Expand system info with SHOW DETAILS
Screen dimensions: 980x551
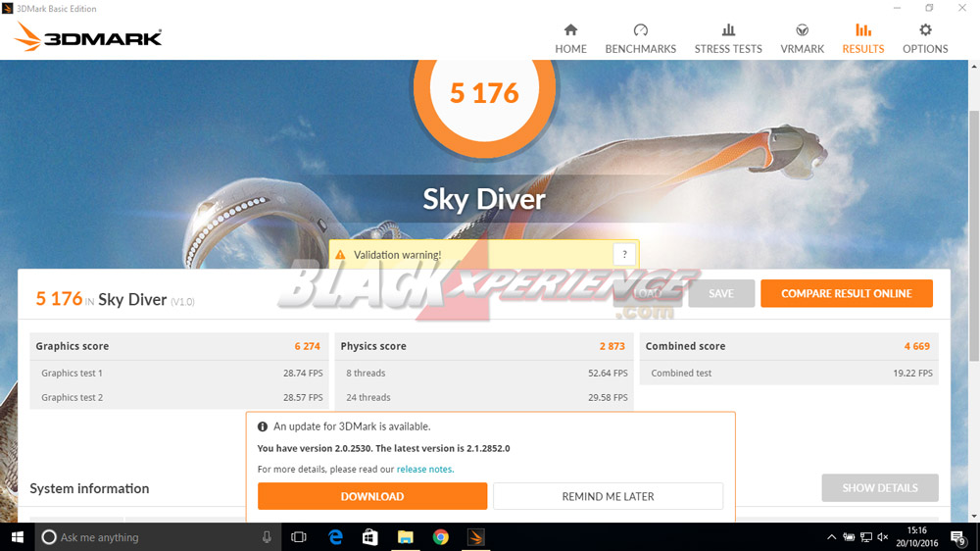[x=879, y=487]
